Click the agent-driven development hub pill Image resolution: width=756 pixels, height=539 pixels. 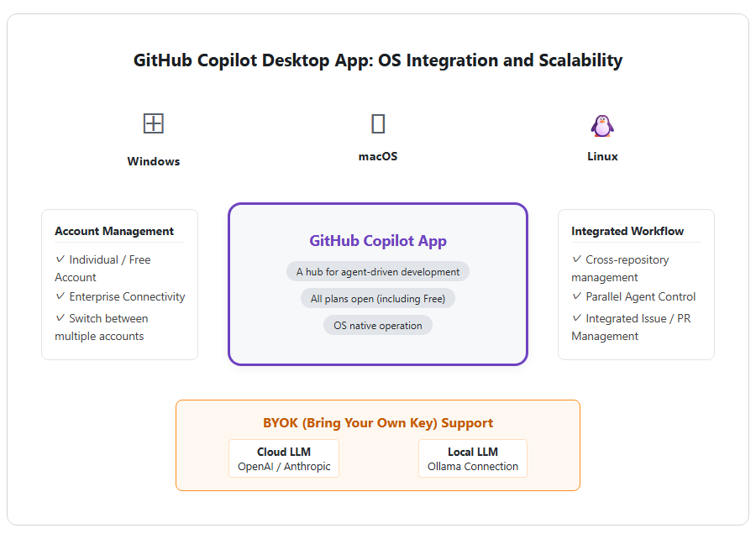coord(378,272)
